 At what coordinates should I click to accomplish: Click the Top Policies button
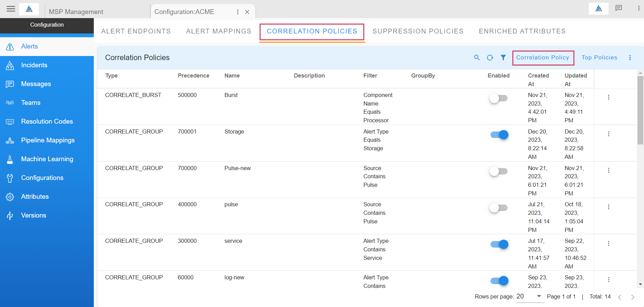tap(599, 58)
